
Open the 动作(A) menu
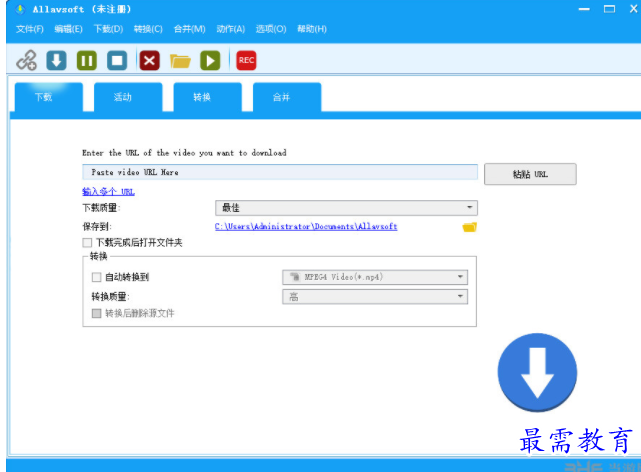[x=231, y=29]
